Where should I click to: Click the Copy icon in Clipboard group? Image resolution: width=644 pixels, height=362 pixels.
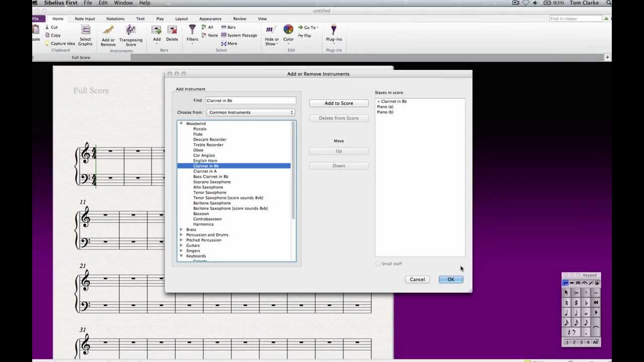47,35
